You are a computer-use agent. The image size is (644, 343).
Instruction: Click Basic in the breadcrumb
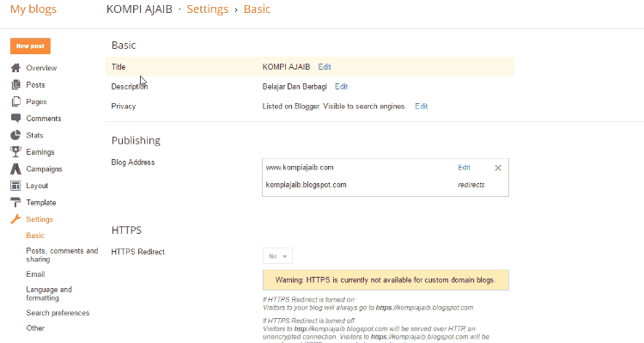pos(257,9)
